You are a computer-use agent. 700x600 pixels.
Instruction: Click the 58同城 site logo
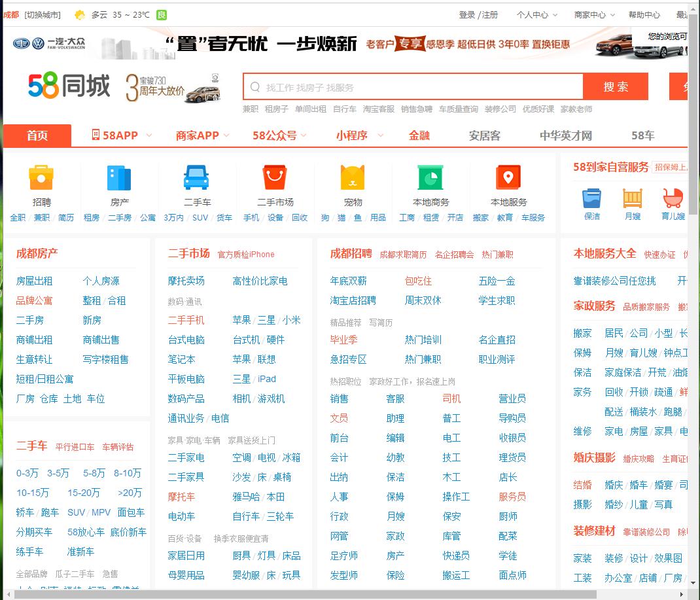pyautogui.click(x=69, y=86)
